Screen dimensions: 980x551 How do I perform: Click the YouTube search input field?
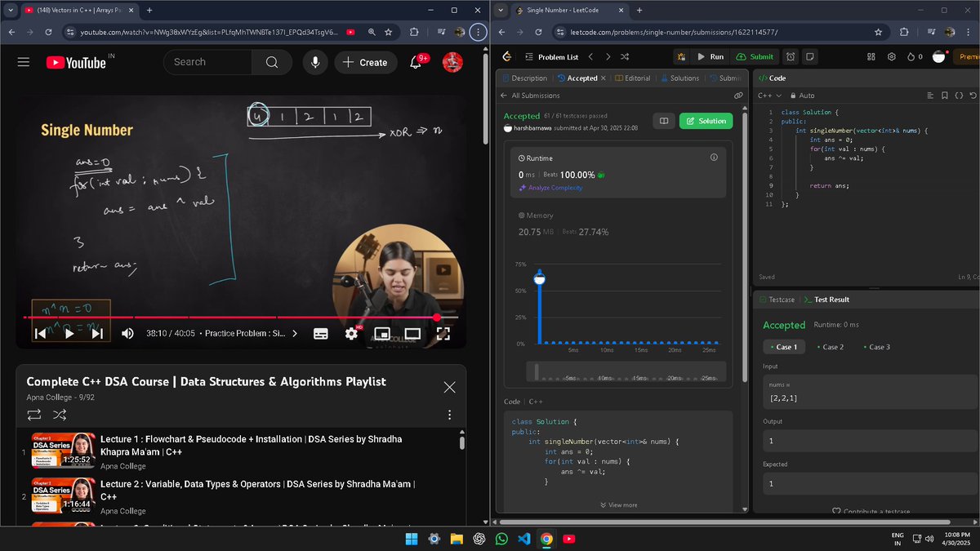point(209,62)
